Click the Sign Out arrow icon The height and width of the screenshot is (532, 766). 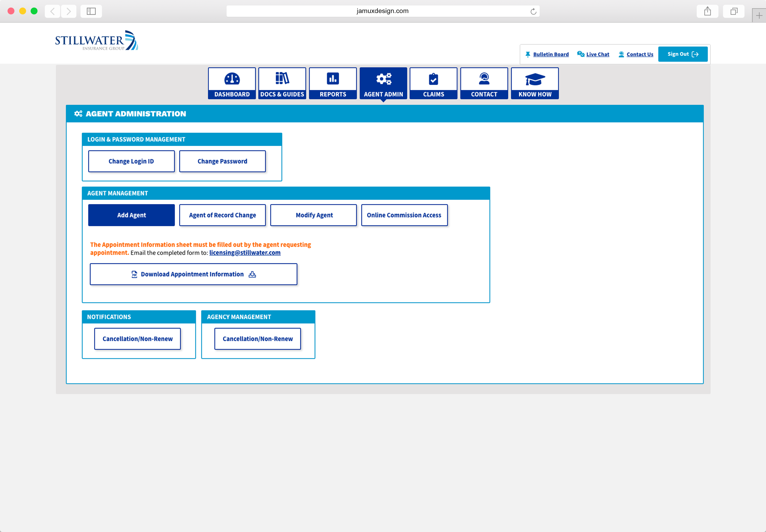[695, 54]
